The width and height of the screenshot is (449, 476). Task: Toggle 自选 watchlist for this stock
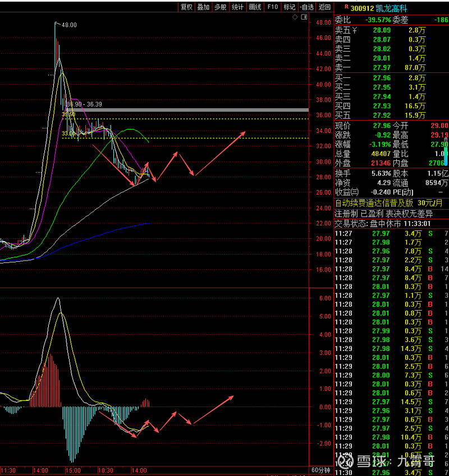(306, 7)
